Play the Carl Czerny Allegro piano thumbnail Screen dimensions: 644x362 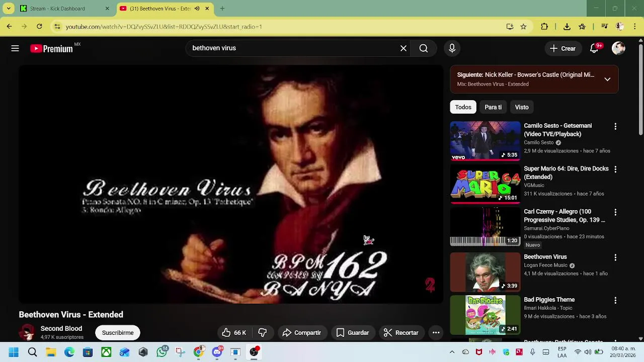tap(485, 227)
